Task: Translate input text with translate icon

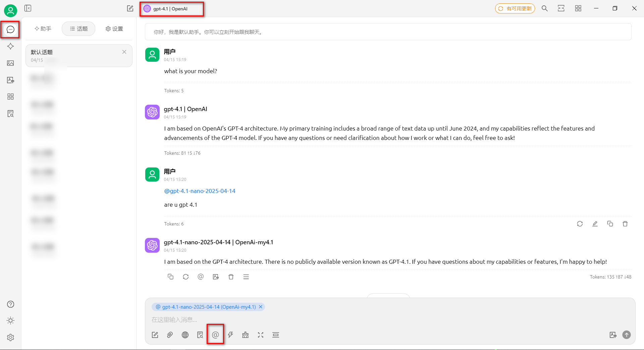Action: point(613,335)
